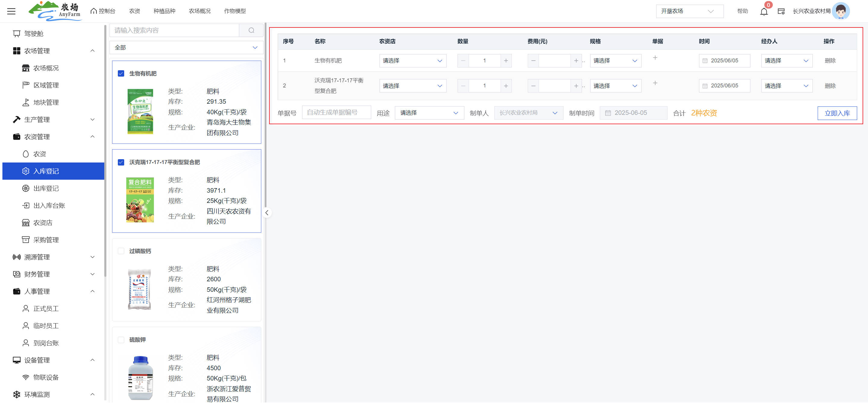Image resolution: width=868 pixels, height=407 pixels.
Task: Check the 过磷酸钙 checkbox
Action: [121, 251]
